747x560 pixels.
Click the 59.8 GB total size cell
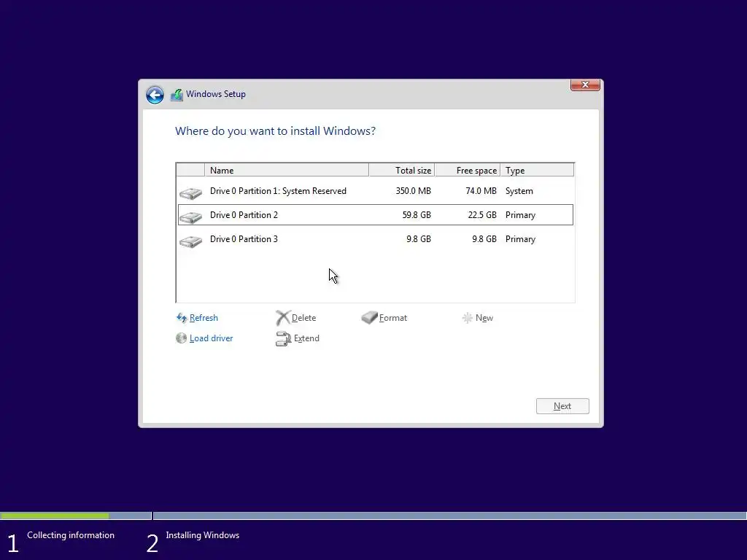417,215
